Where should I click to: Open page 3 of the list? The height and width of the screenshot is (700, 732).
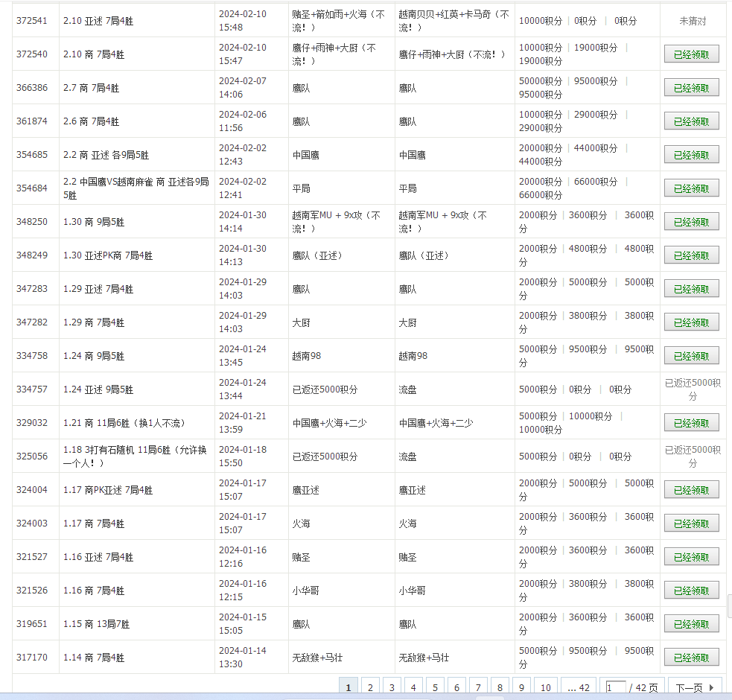[x=392, y=687]
